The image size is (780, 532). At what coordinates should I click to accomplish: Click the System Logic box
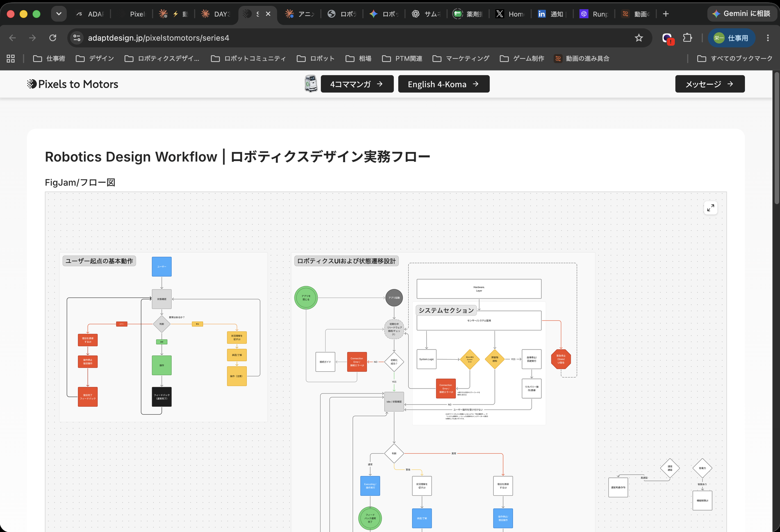coord(426,359)
